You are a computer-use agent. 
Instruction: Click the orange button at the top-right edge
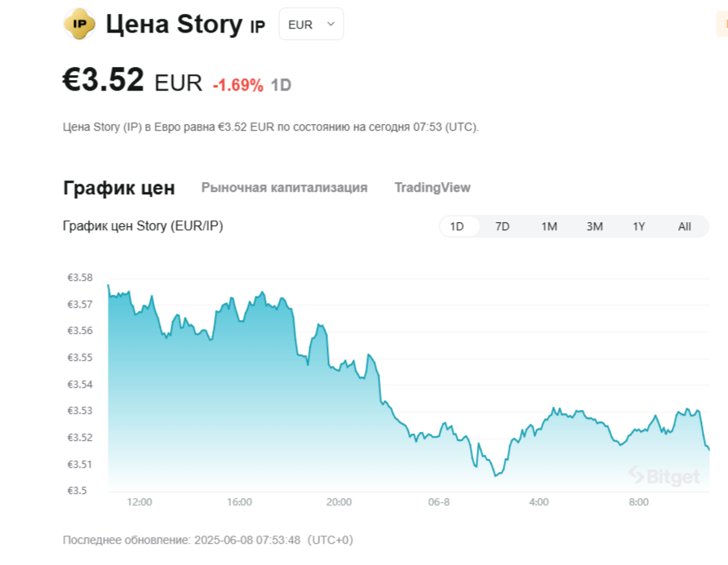coord(722,24)
